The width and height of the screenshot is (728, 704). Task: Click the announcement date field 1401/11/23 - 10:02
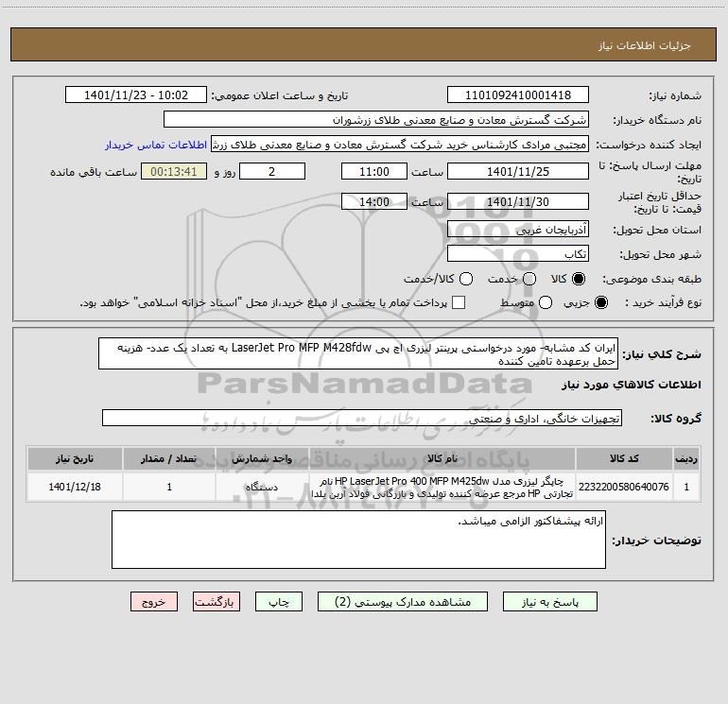coord(135,94)
